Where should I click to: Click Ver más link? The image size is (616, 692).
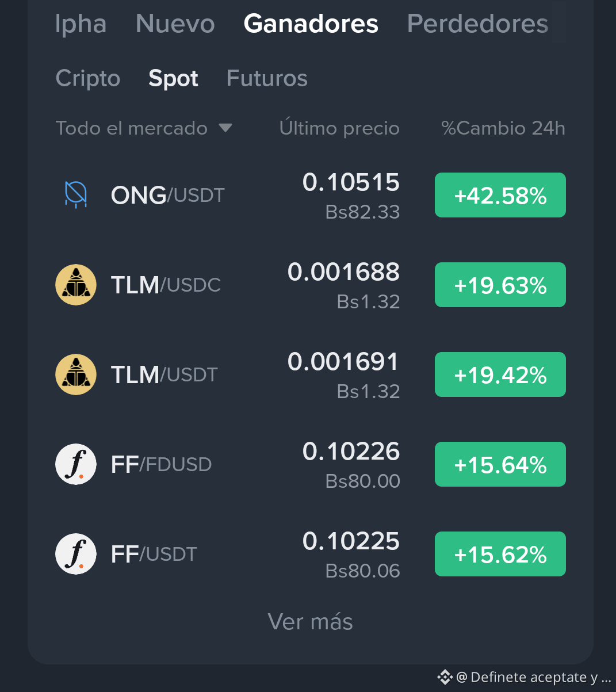click(310, 622)
